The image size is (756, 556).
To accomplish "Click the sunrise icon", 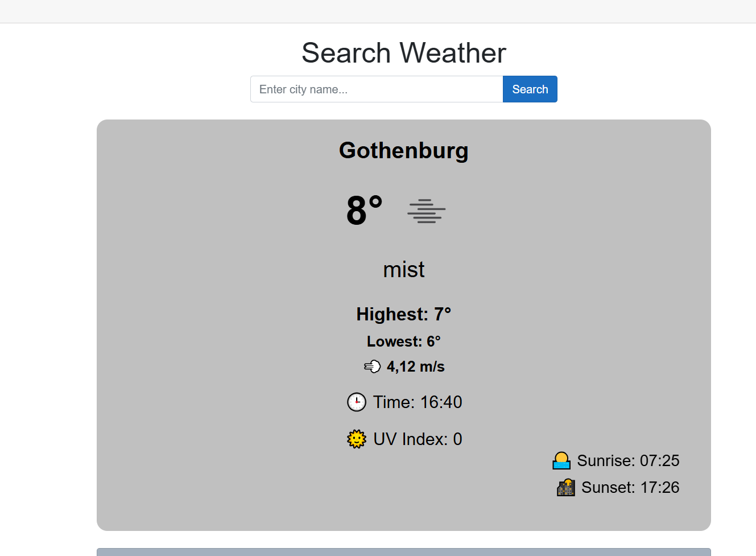I will [561, 460].
